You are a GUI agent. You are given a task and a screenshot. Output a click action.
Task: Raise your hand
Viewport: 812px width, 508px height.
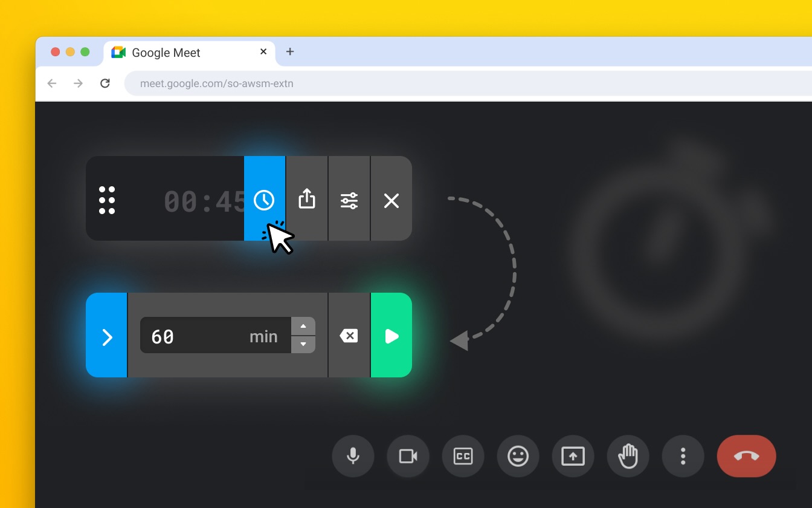click(x=628, y=456)
